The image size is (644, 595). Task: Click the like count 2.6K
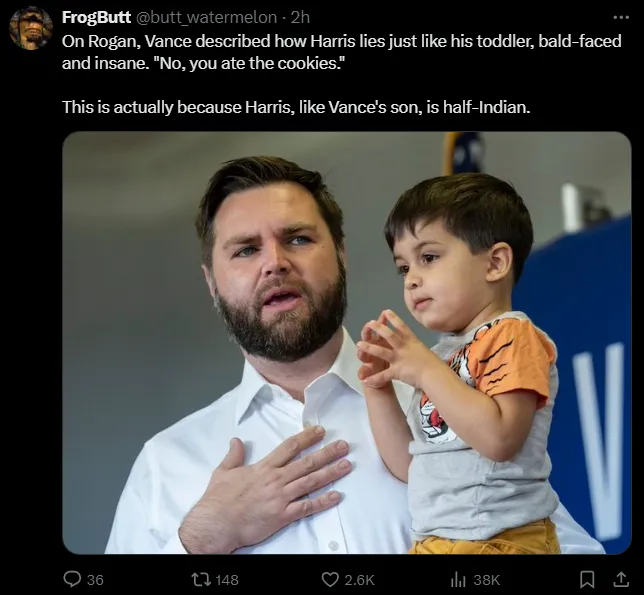(360, 579)
